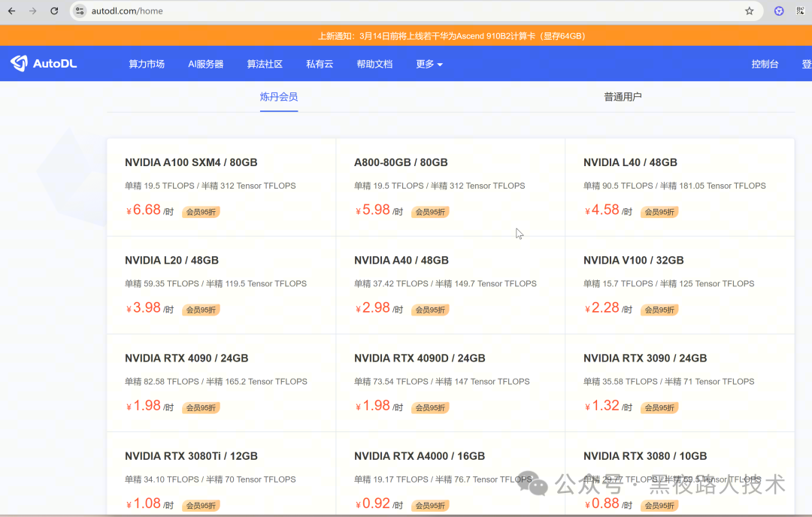Expand the 更多 dropdown menu

pyautogui.click(x=429, y=64)
